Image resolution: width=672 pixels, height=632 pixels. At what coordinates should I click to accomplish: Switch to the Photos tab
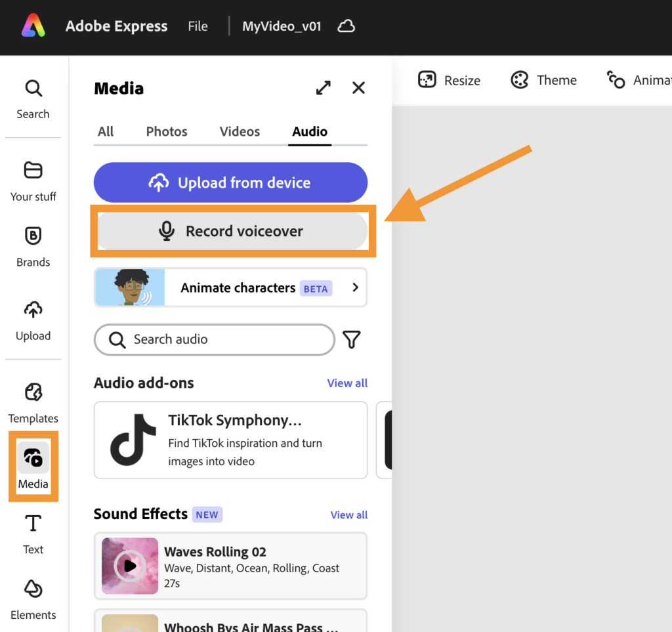(167, 131)
